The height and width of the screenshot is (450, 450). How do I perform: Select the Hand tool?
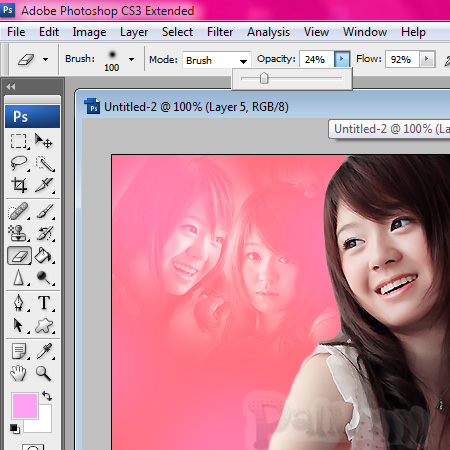click(x=19, y=373)
